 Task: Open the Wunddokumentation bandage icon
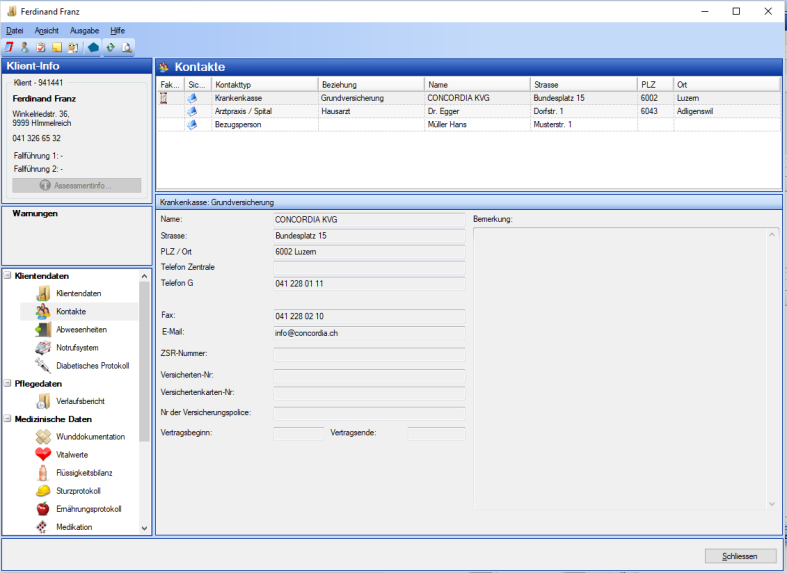click(43, 437)
